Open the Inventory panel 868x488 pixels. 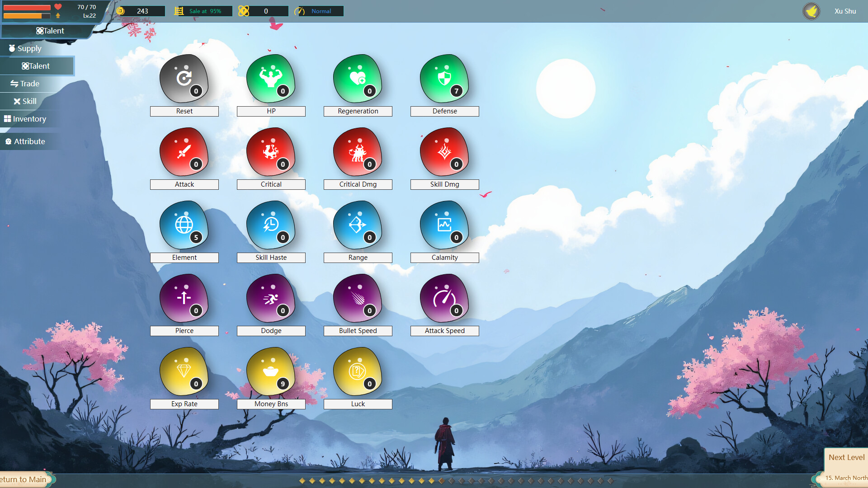pos(29,118)
